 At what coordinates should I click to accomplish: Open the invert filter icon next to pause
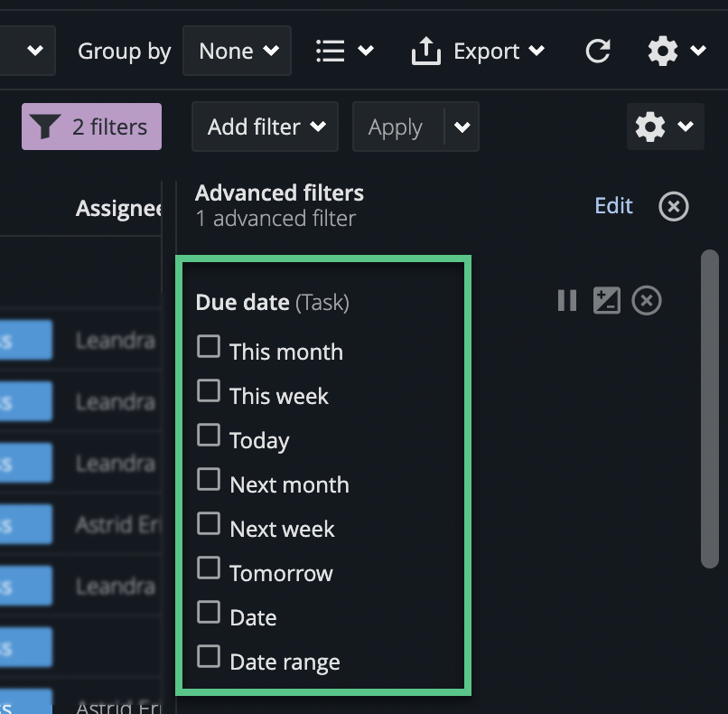click(x=606, y=301)
